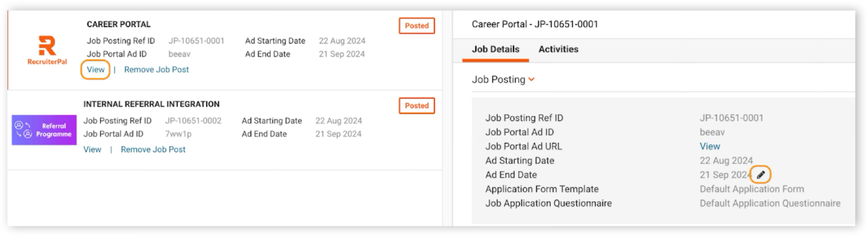Click the JP-10651-0002 reference ID
This screenshot has width=868, height=236.
(193, 121)
